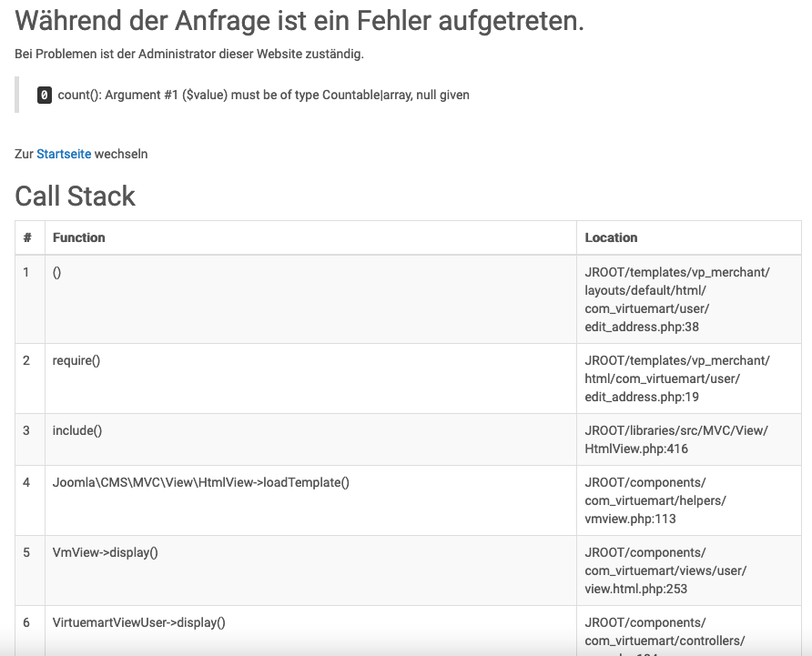Click the HtmlView->loadTemplate() function entry
Image resolution: width=812 pixels, height=656 pixels.
[201, 482]
